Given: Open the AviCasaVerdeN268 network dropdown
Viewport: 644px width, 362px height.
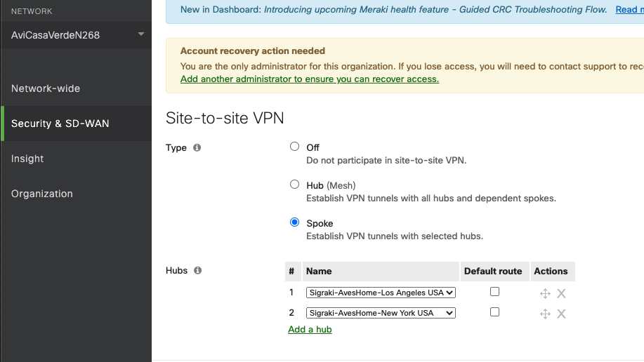Looking at the screenshot, I should coord(77,35).
